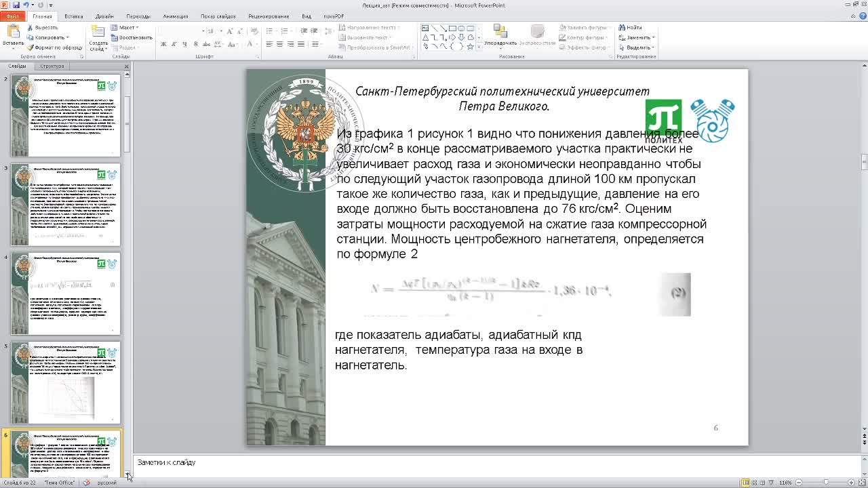Expand shapes gallery more arrow
The image size is (868, 488).
[479, 47]
